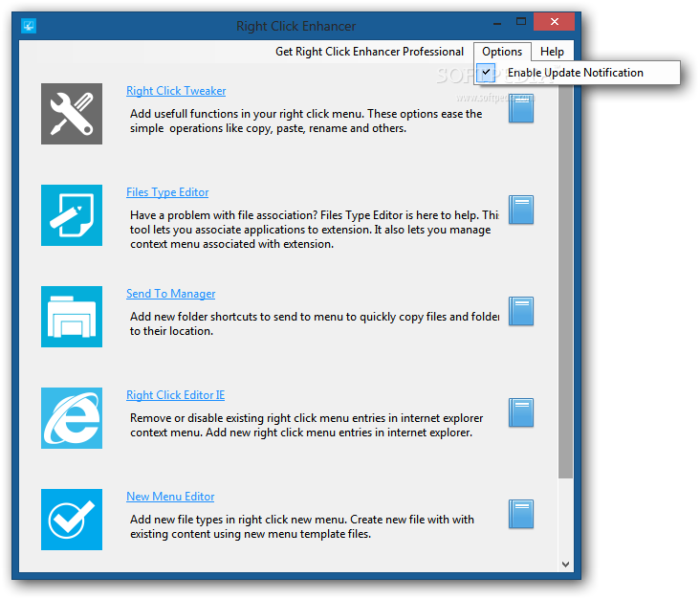Screen dimensions: 700x599
Task: Open the Right Click Editor IE link
Action: [175, 395]
